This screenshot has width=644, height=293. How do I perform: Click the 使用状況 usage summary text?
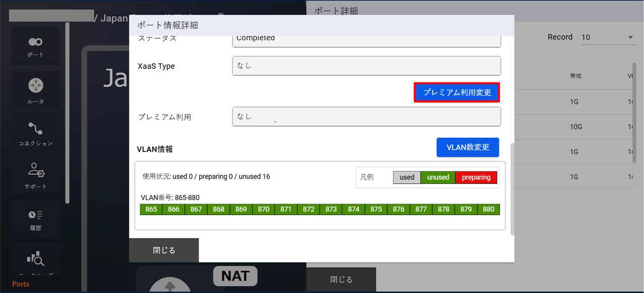206,176
